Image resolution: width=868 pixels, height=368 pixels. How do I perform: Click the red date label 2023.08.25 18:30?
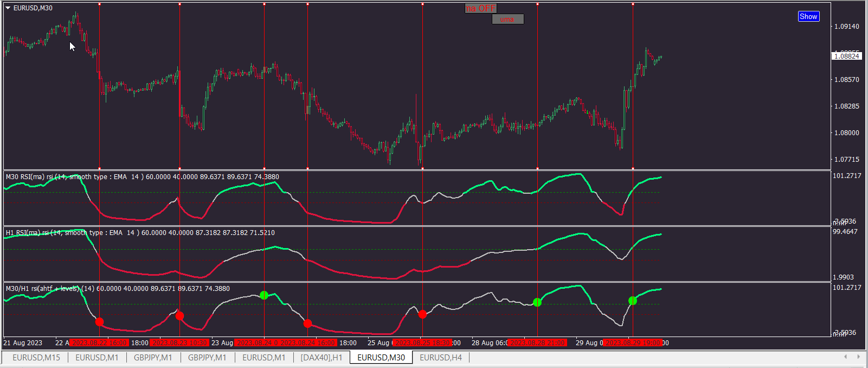pos(422,342)
